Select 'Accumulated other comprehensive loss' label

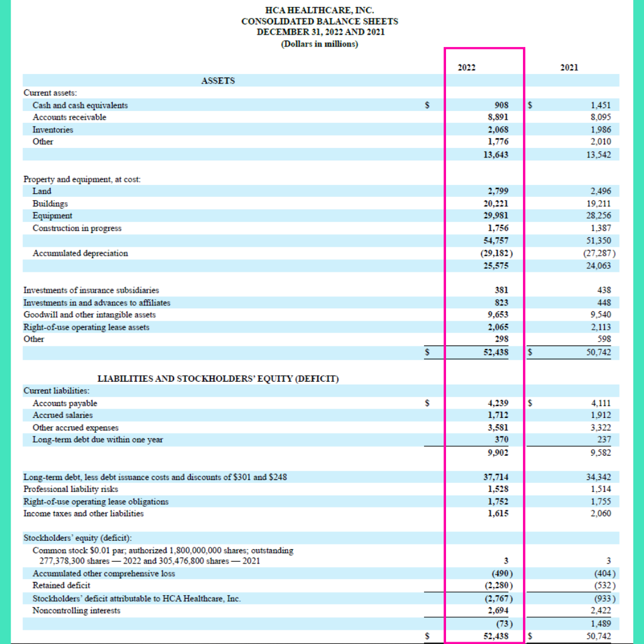(x=104, y=574)
